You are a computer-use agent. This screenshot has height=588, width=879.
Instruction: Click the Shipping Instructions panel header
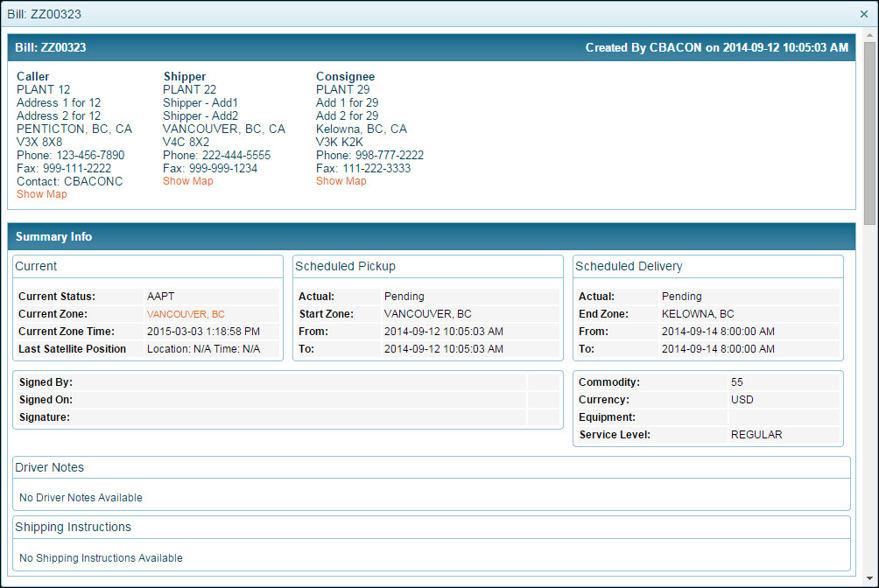coord(74,528)
